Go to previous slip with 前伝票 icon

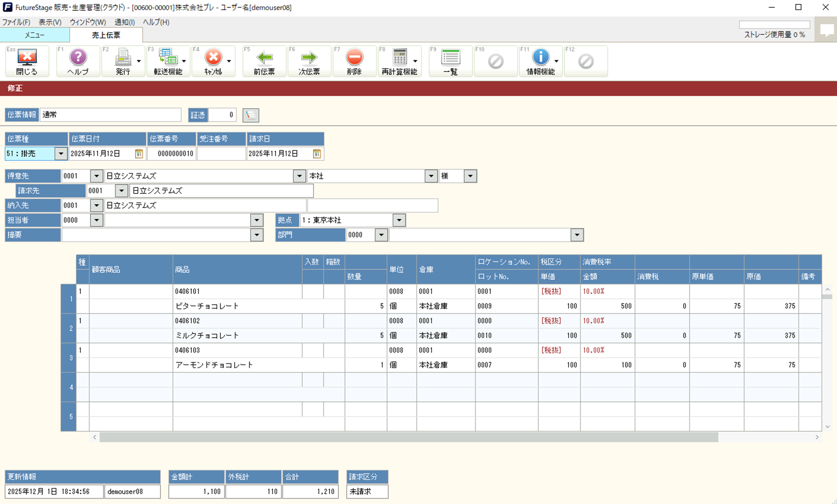tap(264, 60)
